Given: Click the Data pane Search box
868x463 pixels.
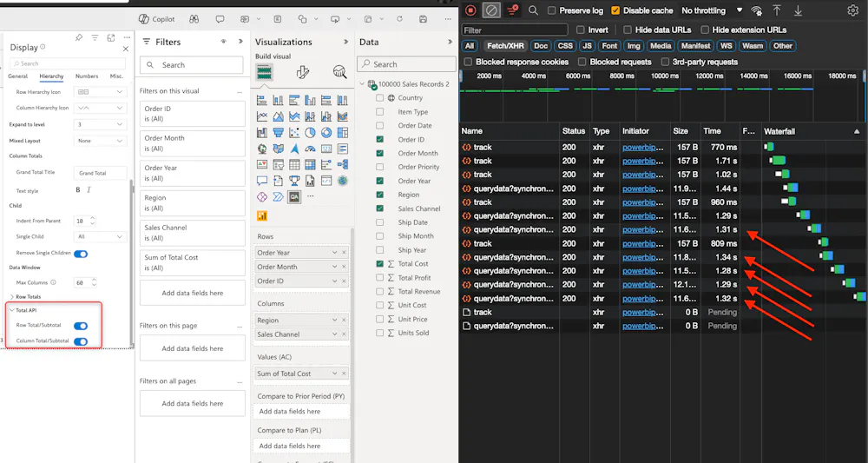Looking at the screenshot, I should 406,64.
